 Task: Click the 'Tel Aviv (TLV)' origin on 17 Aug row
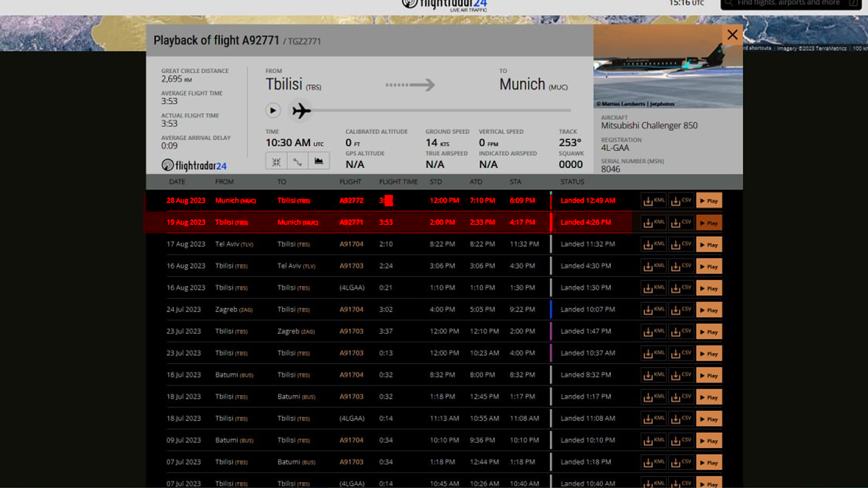coord(234,244)
